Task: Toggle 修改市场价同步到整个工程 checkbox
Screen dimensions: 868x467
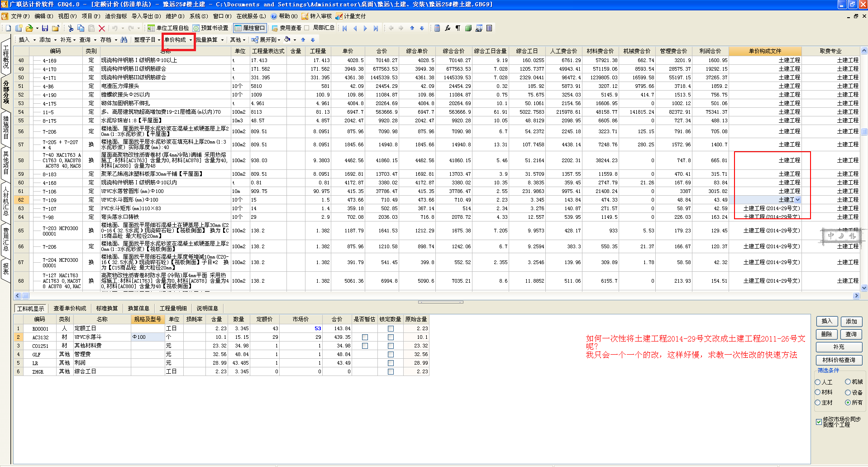Action: 819,422
